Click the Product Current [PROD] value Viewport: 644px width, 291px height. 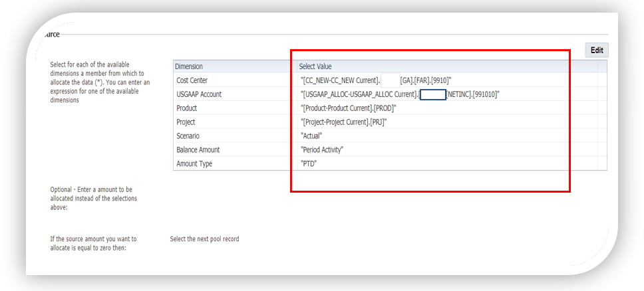[x=349, y=108]
